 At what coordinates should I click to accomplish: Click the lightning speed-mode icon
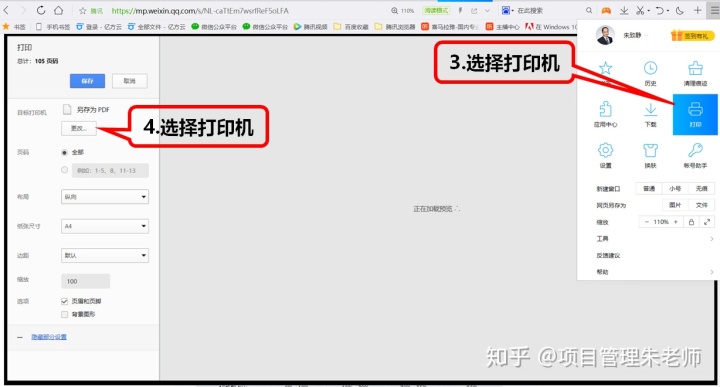point(460,10)
